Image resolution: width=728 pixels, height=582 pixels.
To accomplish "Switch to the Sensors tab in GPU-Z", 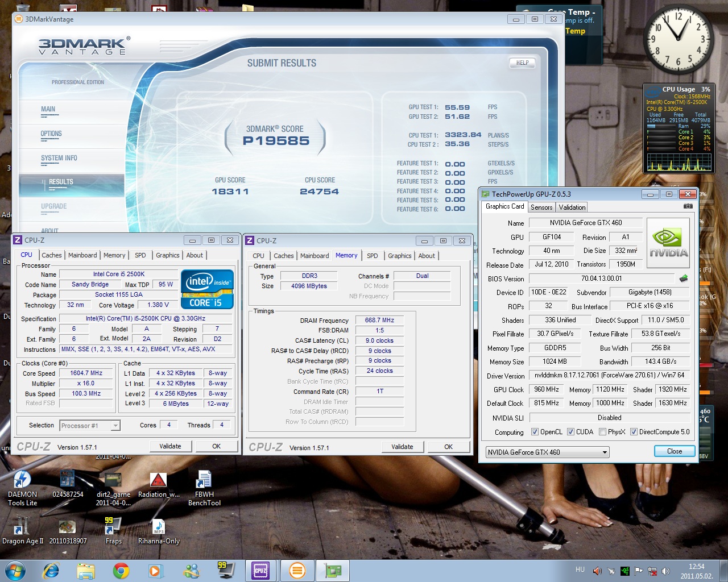I will pos(541,207).
